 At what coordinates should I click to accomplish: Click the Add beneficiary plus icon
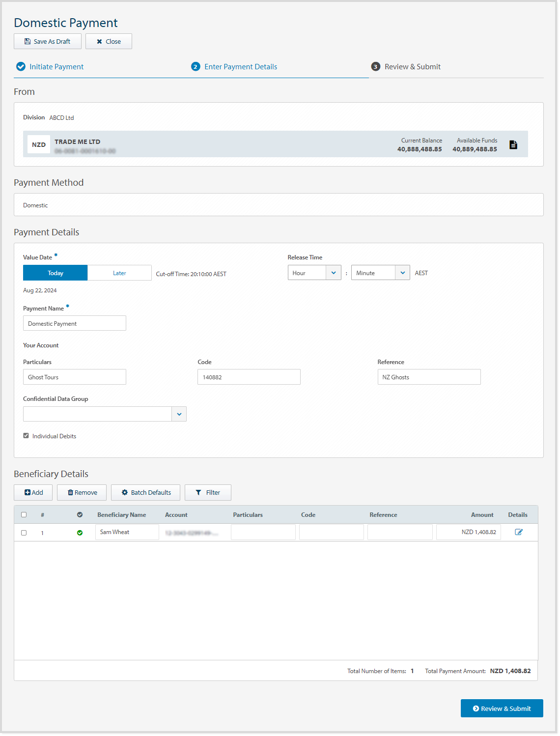[28, 492]
